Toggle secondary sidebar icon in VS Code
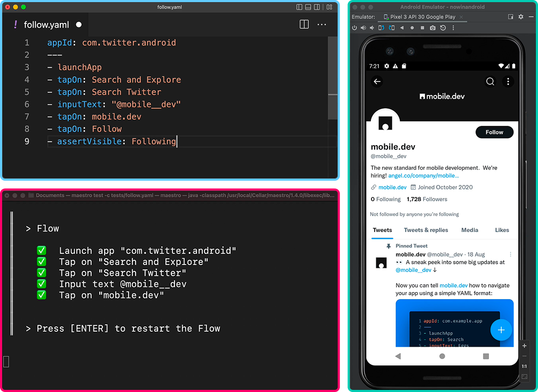This screenshot has width=538, height=392. pos(317,7)
